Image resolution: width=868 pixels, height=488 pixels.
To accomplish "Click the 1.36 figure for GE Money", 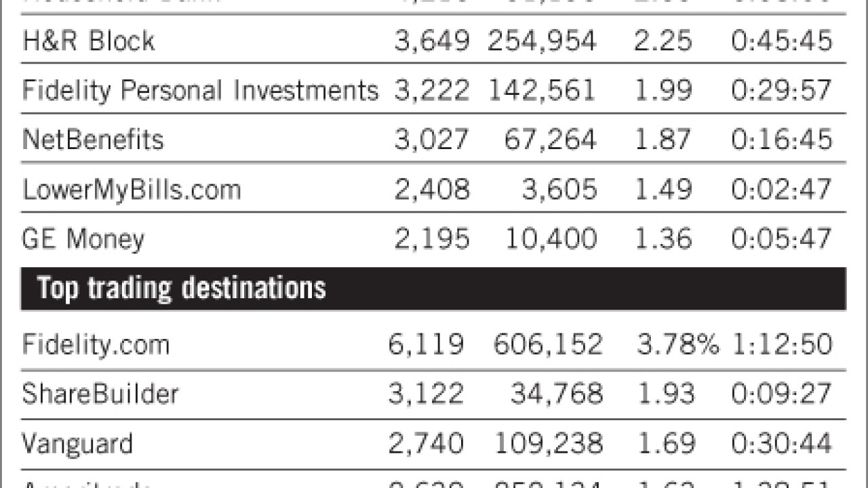I will coord(663,239).
